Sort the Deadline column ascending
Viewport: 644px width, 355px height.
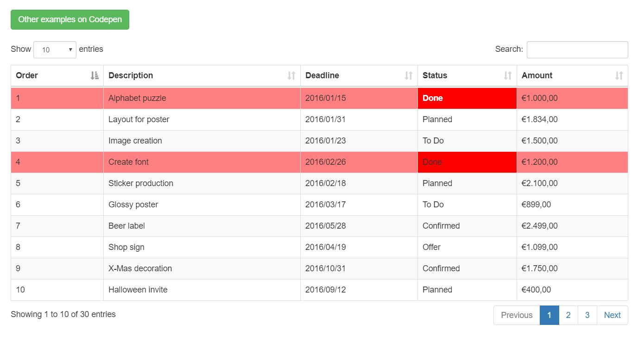pos(408,75)
